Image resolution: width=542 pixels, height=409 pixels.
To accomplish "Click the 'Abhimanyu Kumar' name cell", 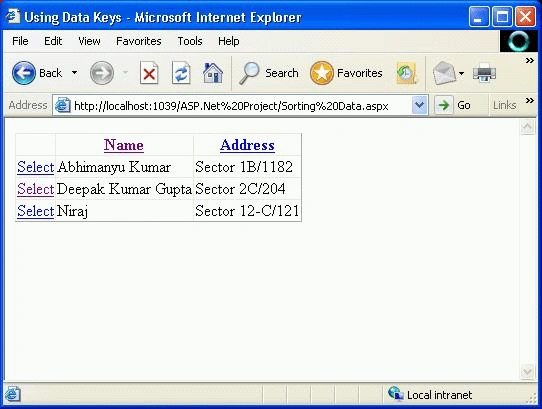I will 124,167.
